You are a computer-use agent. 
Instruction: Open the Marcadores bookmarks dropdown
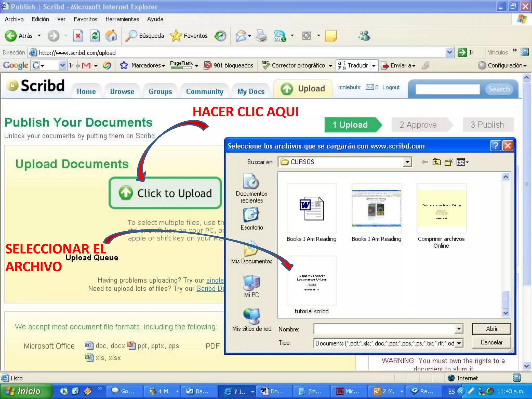pos(143,65)
